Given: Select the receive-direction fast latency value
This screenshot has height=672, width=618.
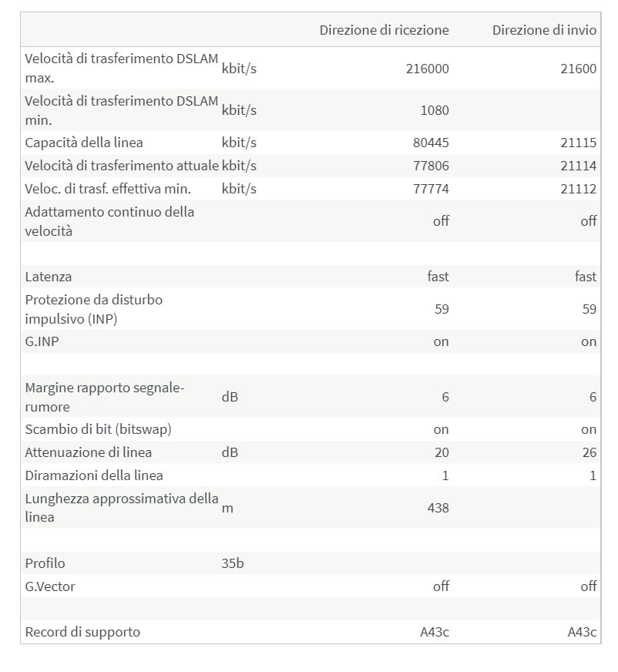Looking at the screenshot, I should point(438,277).
